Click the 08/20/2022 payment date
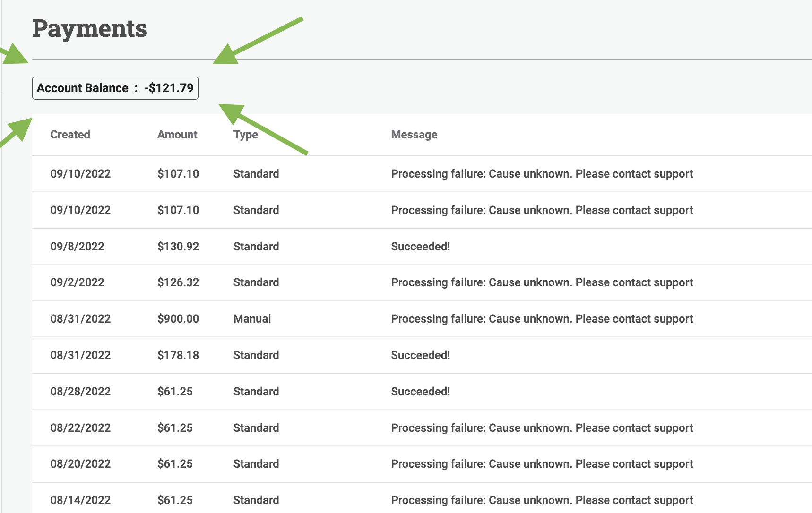This screenshot has width=812, height=513. (x=80, y=464)
